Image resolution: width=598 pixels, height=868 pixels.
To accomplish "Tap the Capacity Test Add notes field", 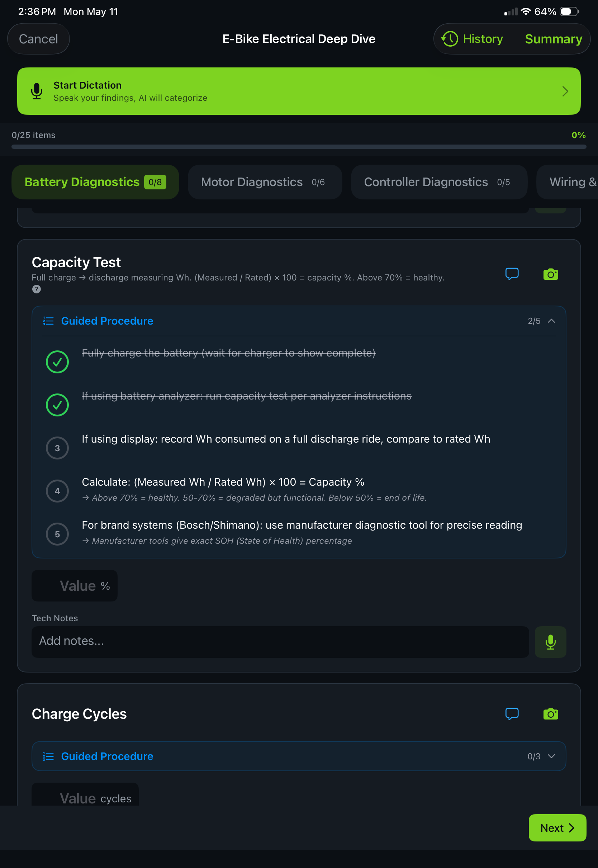I will coord(280,642).
